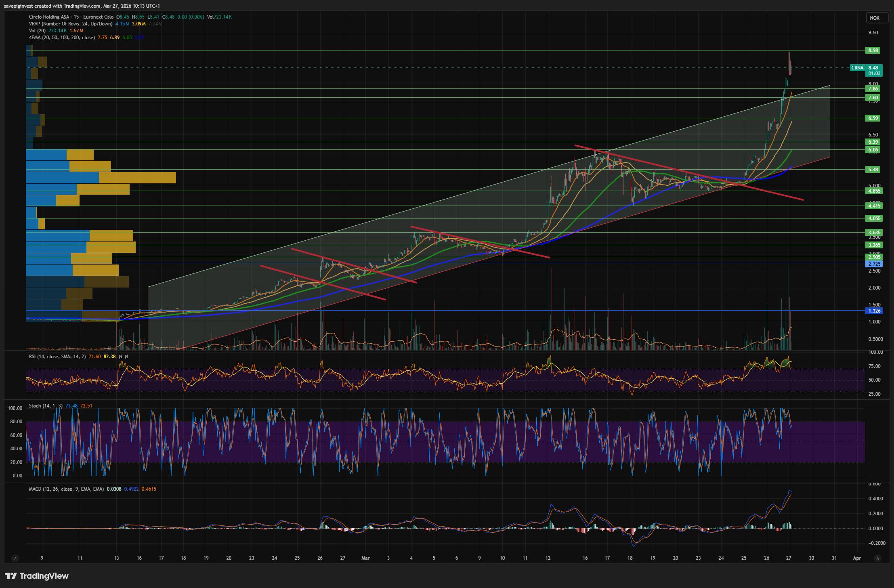This screenshot has width=894, height=588.
Task: Select the Vol (20) indicator legend
Action: point(37,31)
